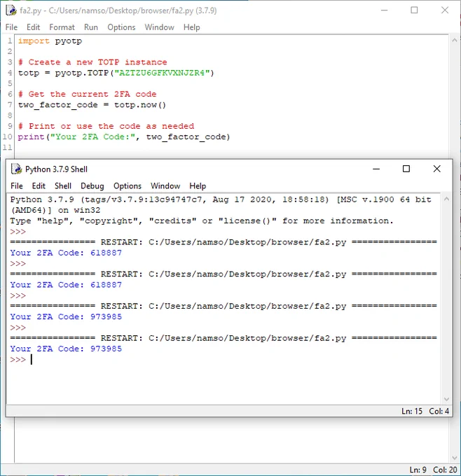This screenshot has height=476, width=461.
Task: Open Help menu in Python Shell window
Action: (x=198, y=185)
